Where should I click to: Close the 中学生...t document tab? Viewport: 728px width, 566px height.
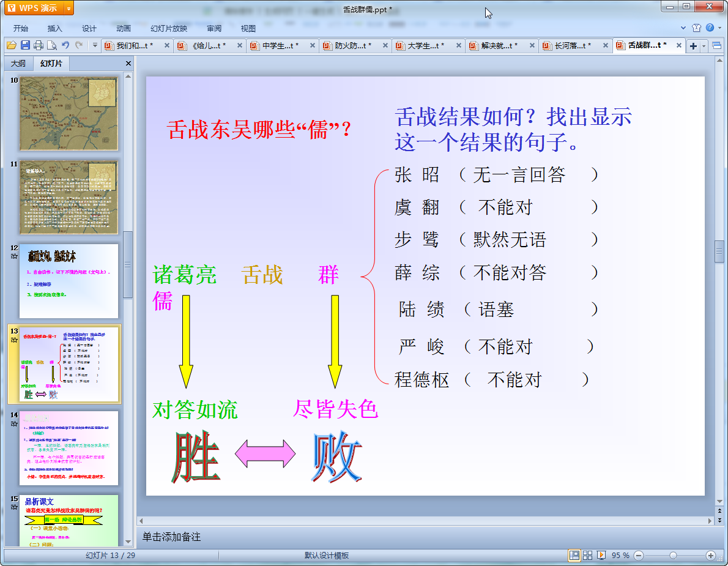(313, 45)
